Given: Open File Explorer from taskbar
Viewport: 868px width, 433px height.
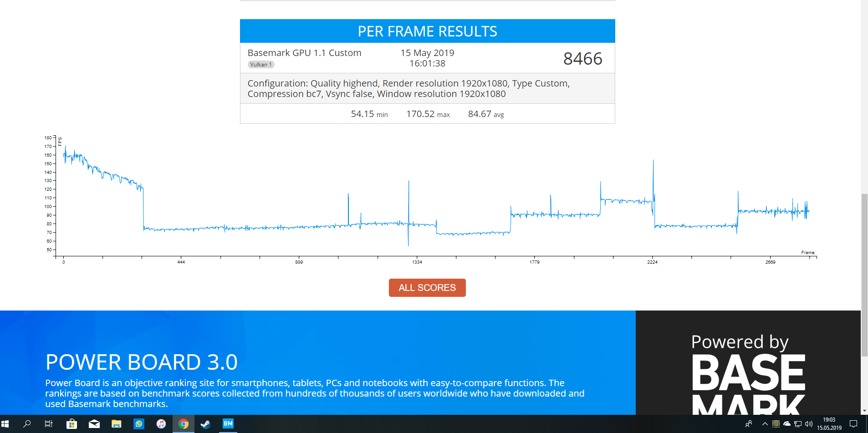Looking at the screenshot, I should coord(117,424).
